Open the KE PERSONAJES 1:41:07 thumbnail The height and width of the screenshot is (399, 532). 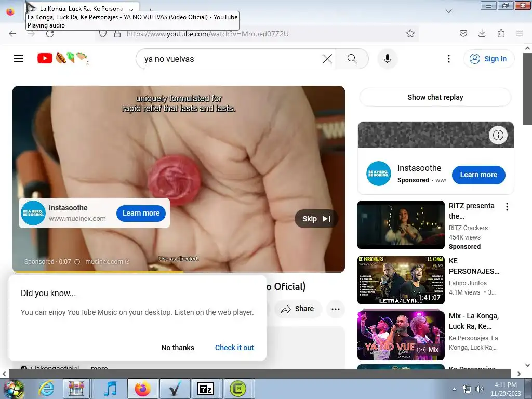[x=401, y=280]
